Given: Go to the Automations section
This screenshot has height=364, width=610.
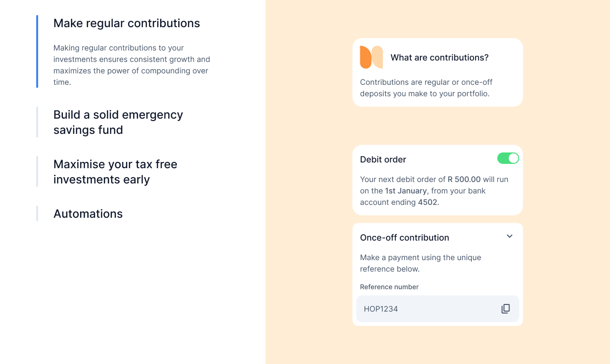Looking at the screenshot, I should tap(88, 213).
